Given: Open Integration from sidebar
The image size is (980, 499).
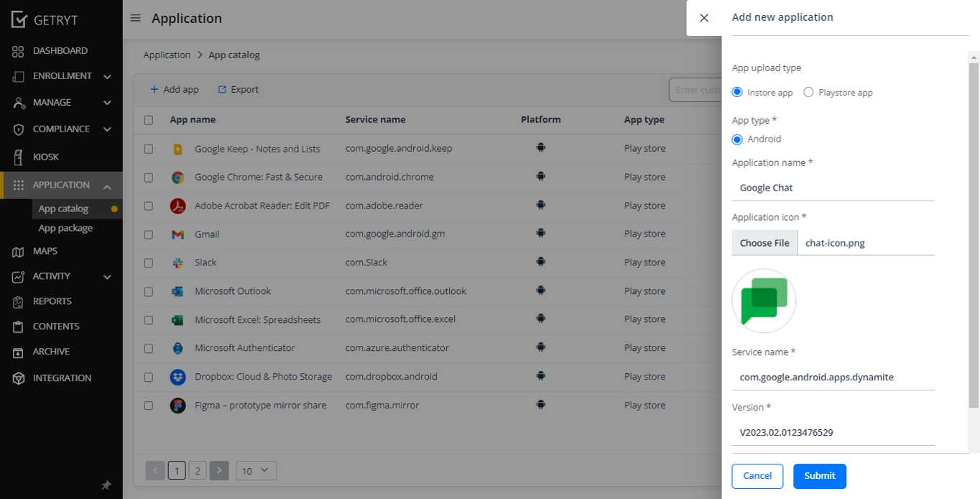Looking at the screenshot, I should pyautogui.click(x=61, y=378).
